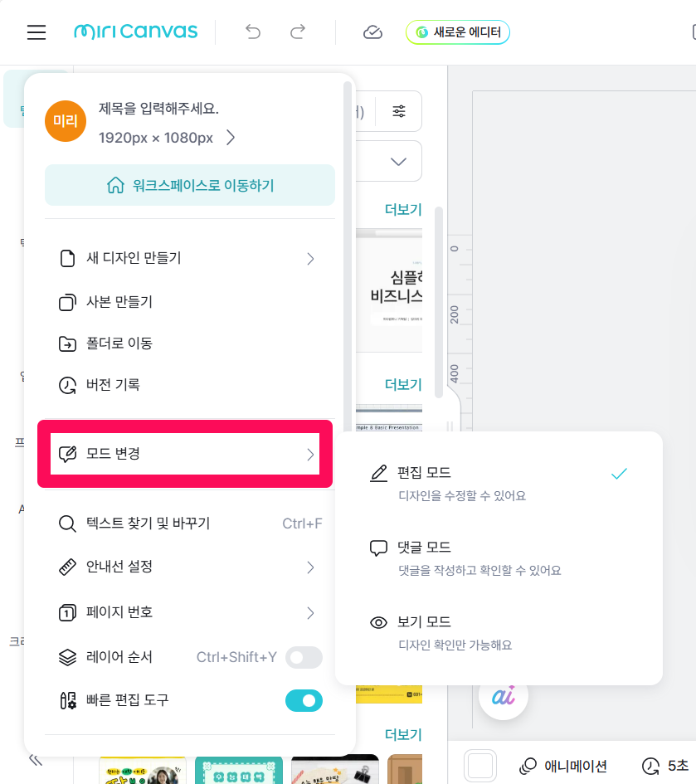The image size is (696, 784).
Task: Click the undo arrow icon
Action: coord(253,32)
